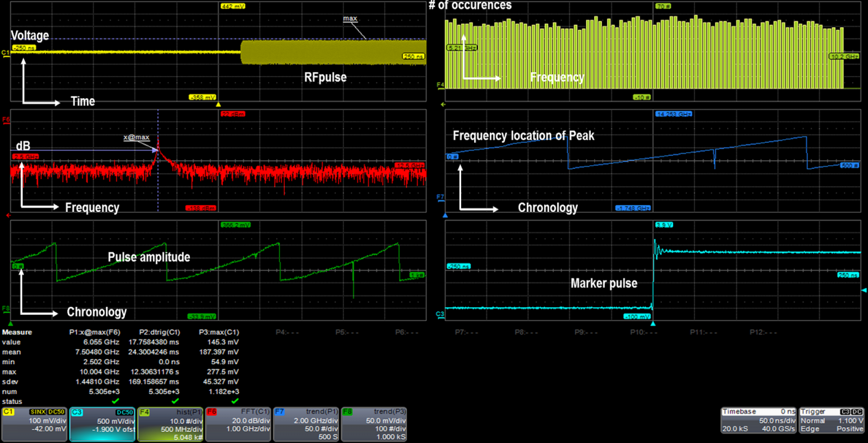The width and height of the screenshot is (868, 443).
Task: Open the Timebase settings box
Action: [759, 421]
